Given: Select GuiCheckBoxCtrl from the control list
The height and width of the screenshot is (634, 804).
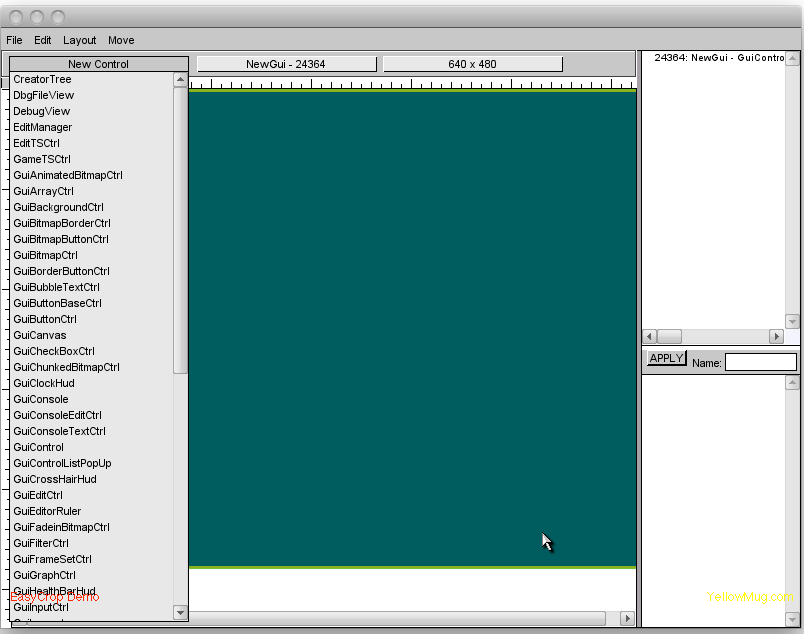Looking at the screenshot, I should pos(54,351).
